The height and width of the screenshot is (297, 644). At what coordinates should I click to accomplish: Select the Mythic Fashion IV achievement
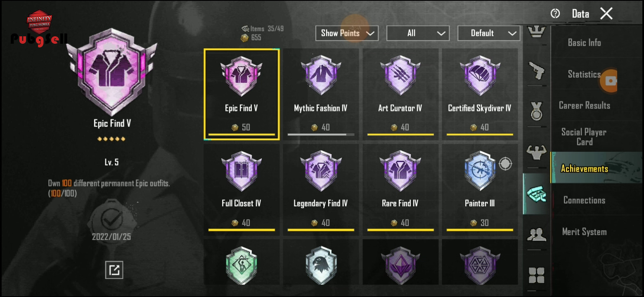(x=321, y=94)
